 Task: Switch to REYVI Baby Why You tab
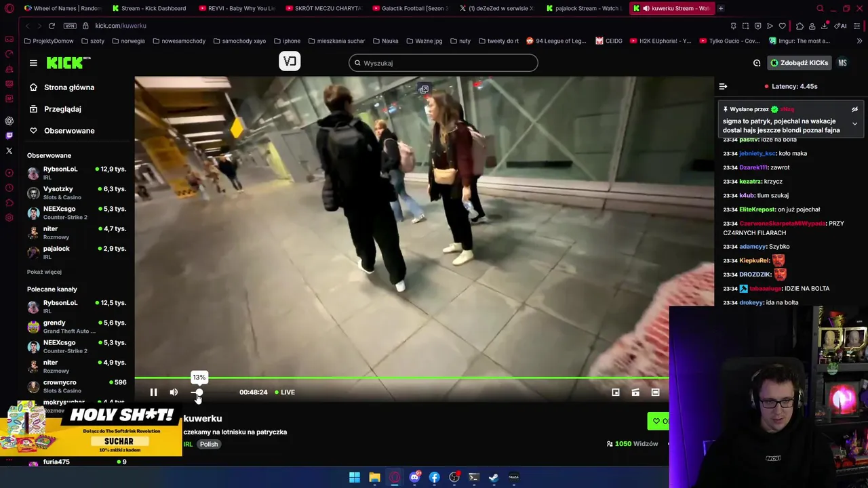click(x=237, y=8)
